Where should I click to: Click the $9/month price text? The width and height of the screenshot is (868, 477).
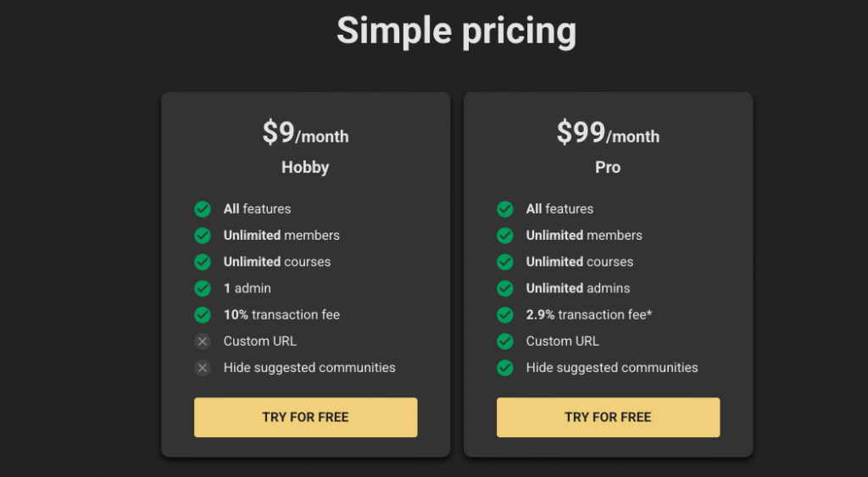point(305,134)
